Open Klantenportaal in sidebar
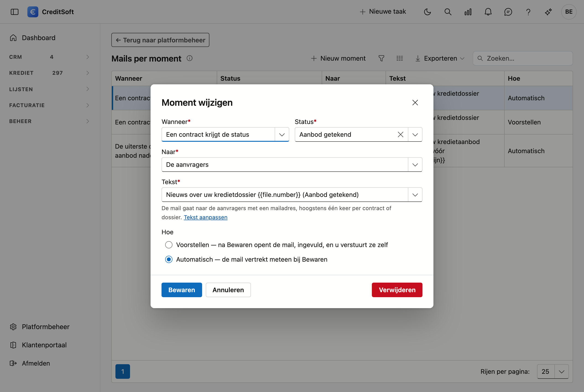 [38, 345]
